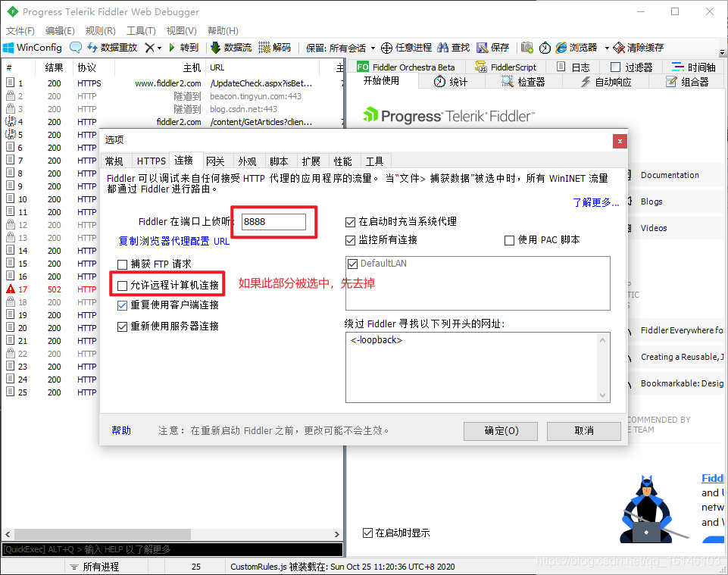
Task: Click the comment speech bubble icon
Action: 76,48
